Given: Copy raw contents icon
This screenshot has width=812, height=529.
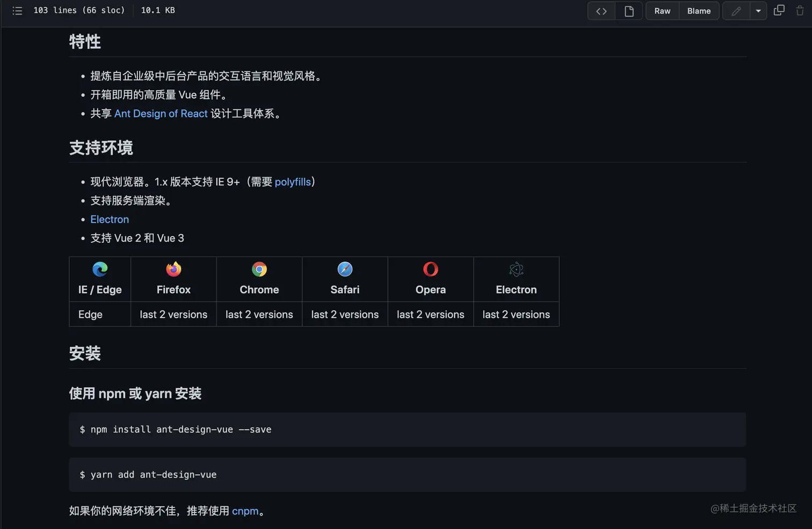Looking at the screenshot, I should (x=779, y=10).
